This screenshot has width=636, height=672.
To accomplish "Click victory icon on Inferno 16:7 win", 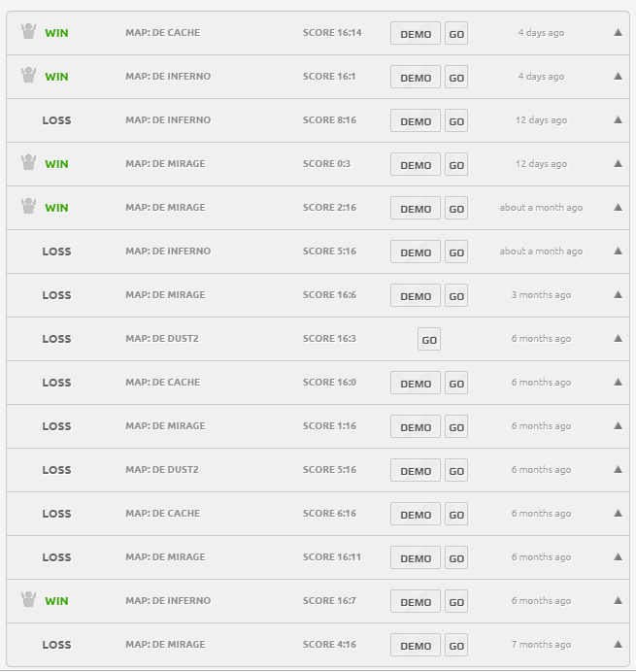I will coord(28,599).
